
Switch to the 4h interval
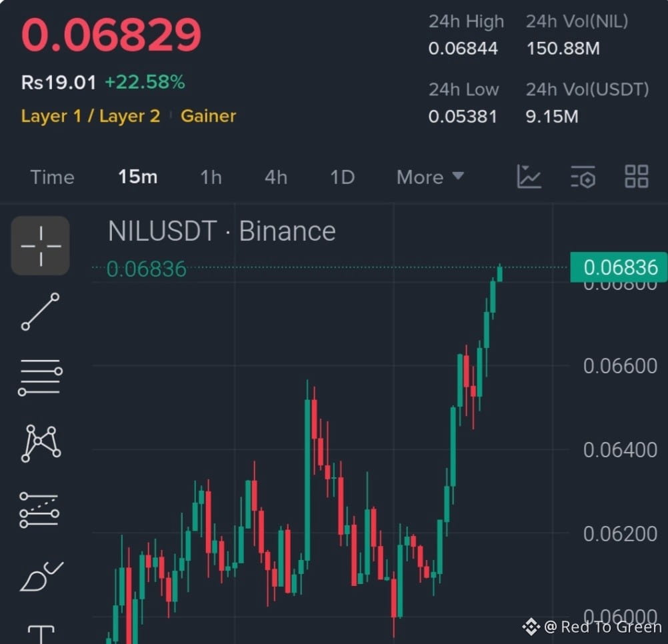275,177
